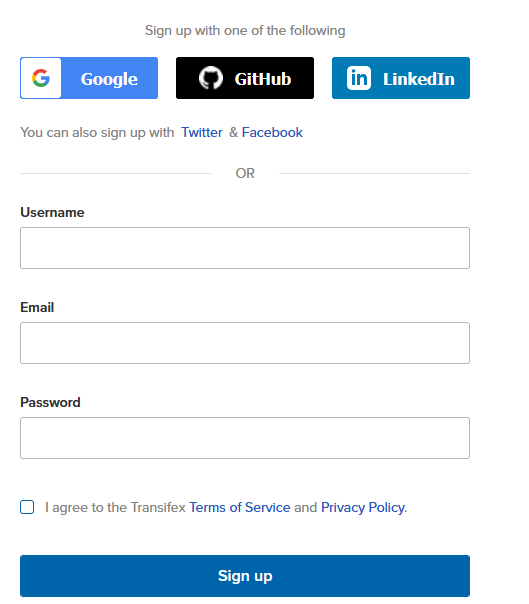
Task: Open the Twitter sign-up link
Action: [x=202, y=133]
